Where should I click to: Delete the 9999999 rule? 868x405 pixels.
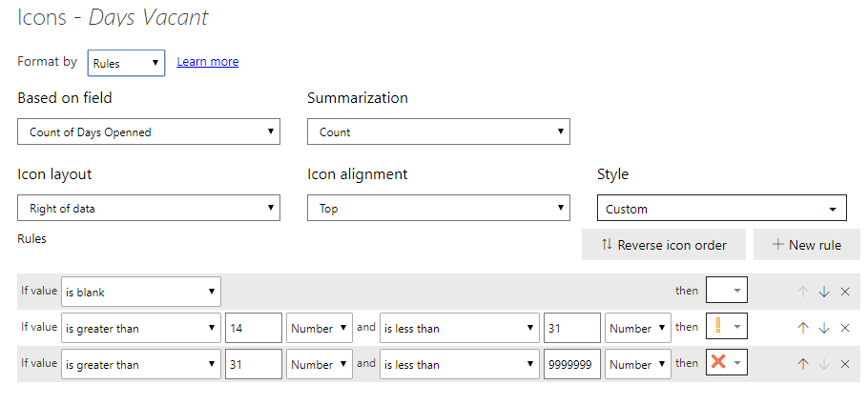pos(845,363)
